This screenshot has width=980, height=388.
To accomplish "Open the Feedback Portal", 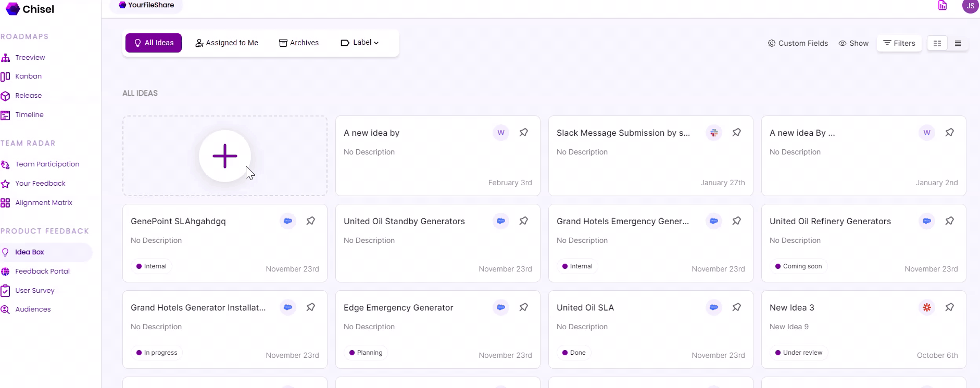I will pyautogui.click(x=35, y=271).
